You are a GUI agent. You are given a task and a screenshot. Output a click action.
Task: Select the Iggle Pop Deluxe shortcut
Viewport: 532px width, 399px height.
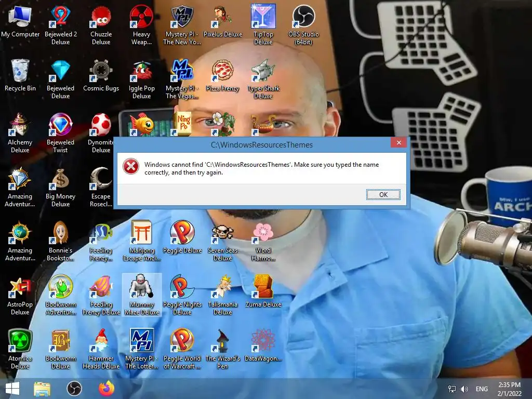(141, 79)
